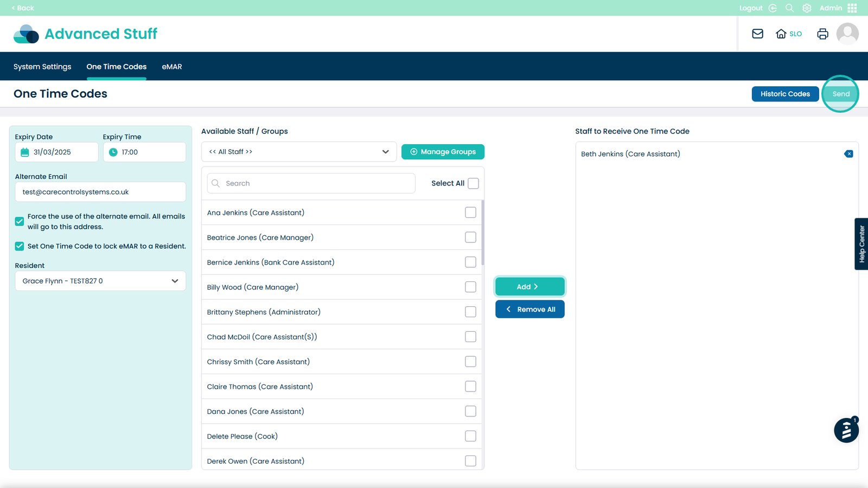Disable force use of alternate email checkbox
Viewport: 868px width, 488px height.
20,221
